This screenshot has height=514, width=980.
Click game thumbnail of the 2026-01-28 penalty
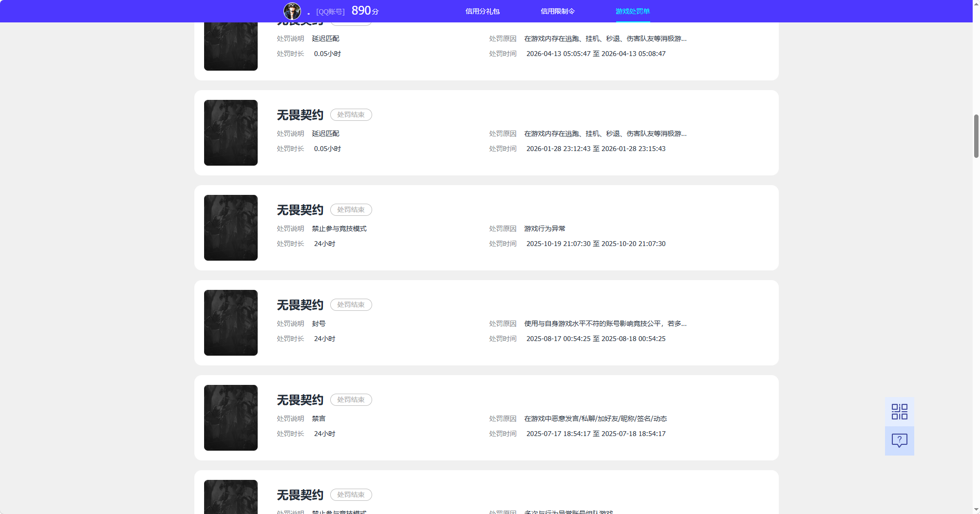[x=231, y=133]
